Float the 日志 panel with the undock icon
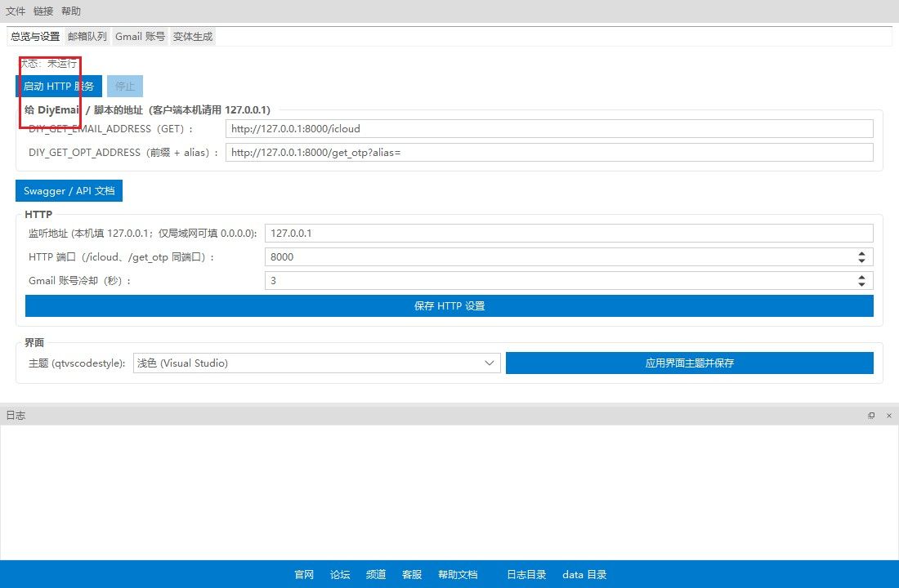The width and height of the screenshot is (899, 588). [871, 416]
